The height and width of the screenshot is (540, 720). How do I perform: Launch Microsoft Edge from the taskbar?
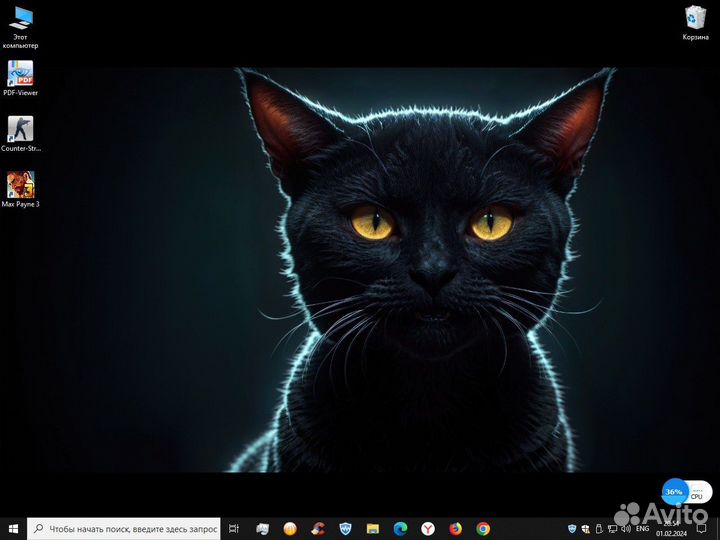click(400, 529)
